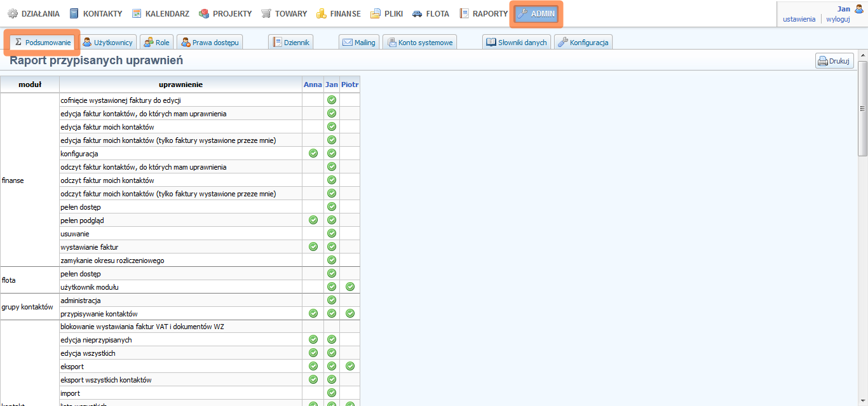Open the Prawa dostępu tab
This screenshot has height=406, width=868.
(210, 43)
